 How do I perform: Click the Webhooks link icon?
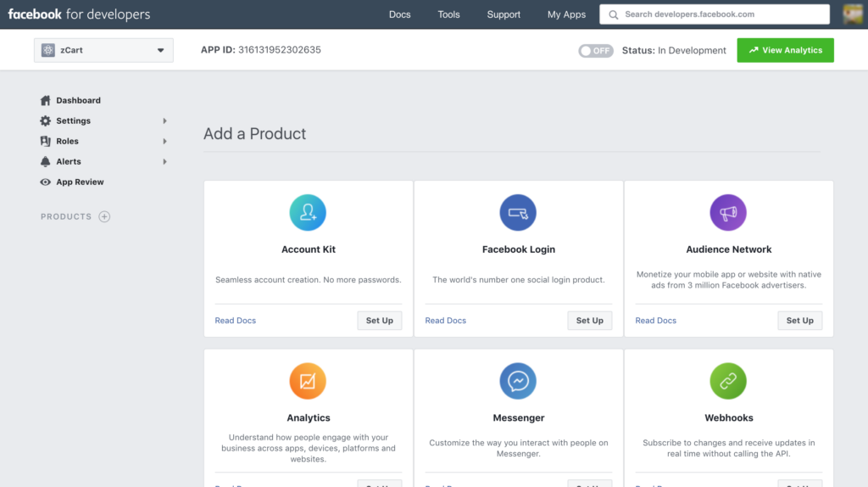point(728,382)
